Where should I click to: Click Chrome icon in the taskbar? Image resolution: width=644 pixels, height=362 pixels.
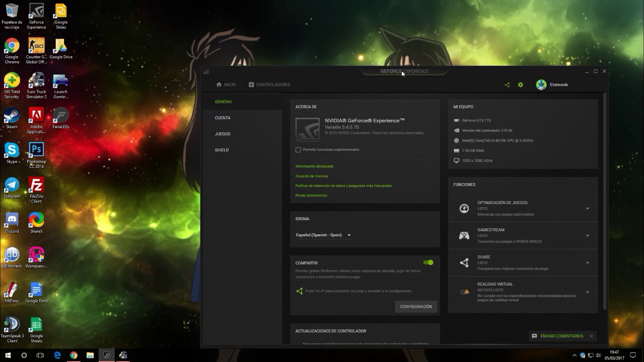[73, 355]
